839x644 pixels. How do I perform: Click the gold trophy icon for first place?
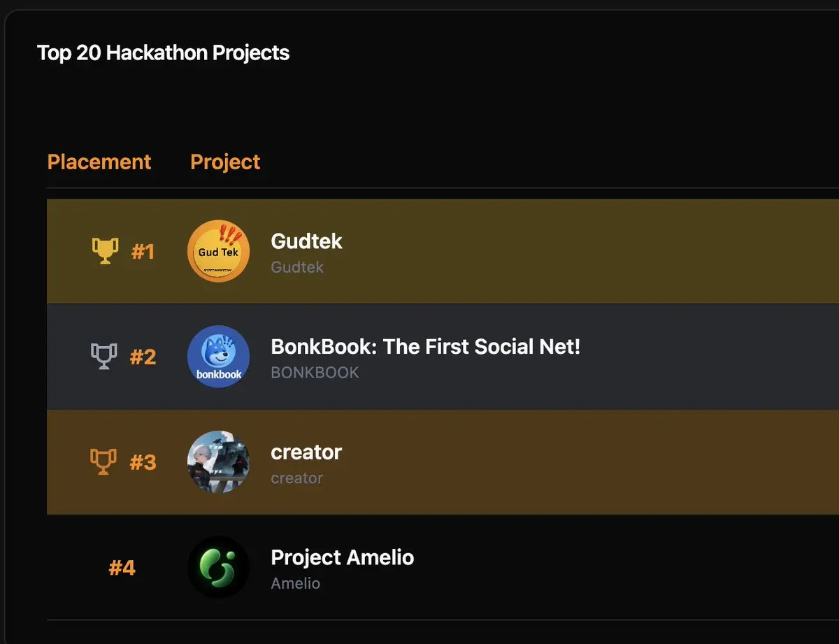104,251
